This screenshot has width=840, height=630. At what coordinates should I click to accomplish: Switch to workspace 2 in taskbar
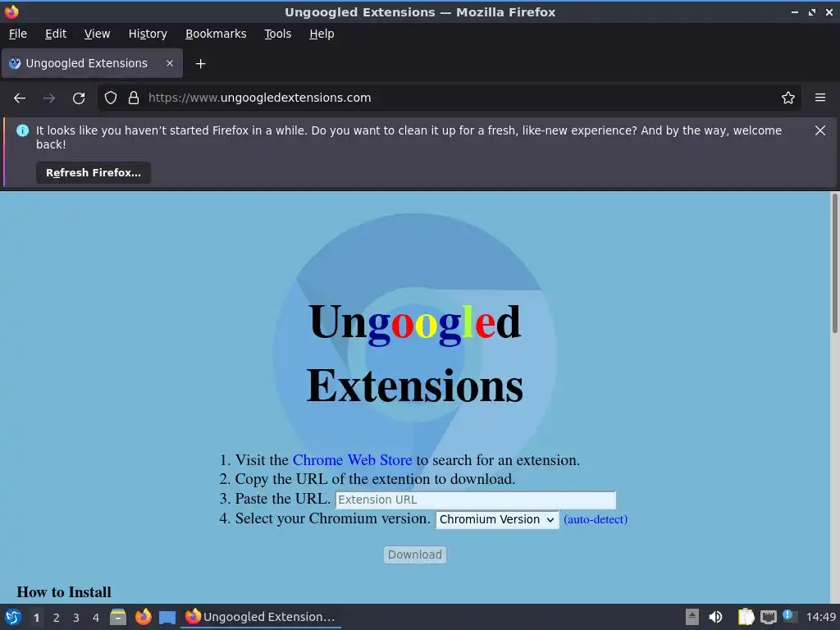point(57,618)
